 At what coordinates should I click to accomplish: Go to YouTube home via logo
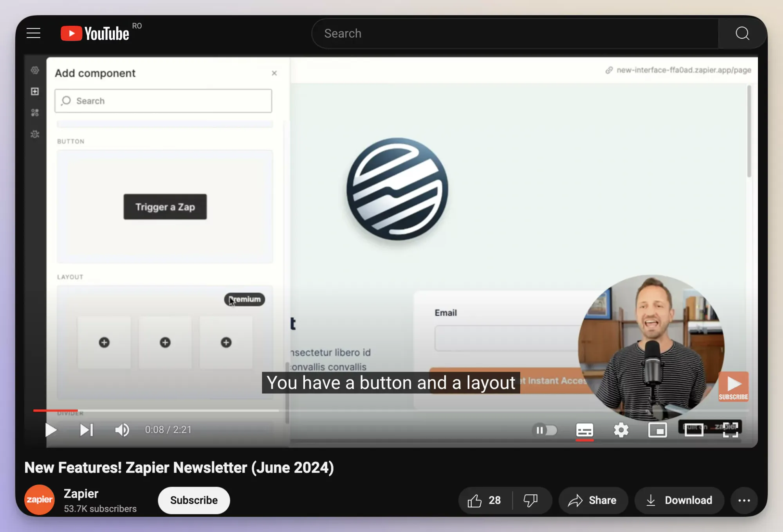pyautogui.click(x=95, y=33)
